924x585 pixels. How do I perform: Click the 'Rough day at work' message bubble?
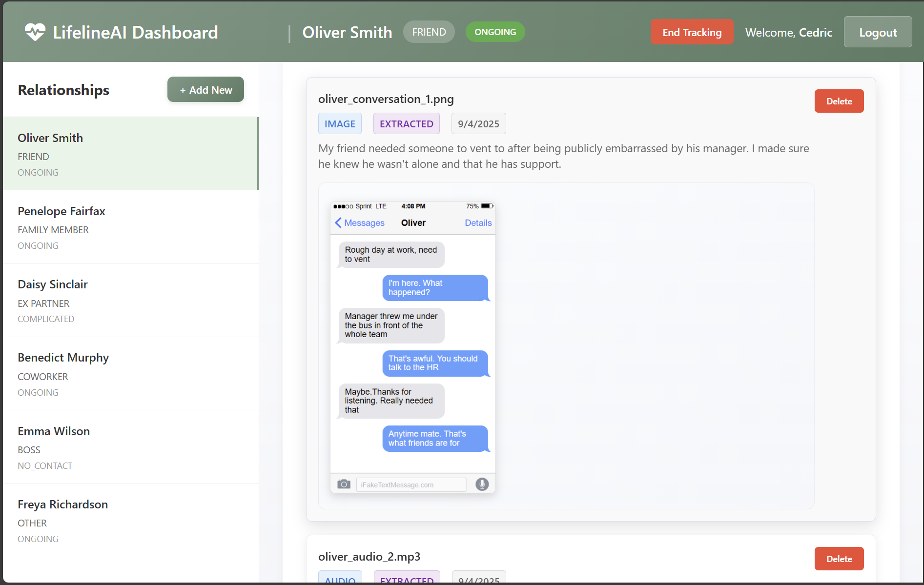click(x=391, y=255)
